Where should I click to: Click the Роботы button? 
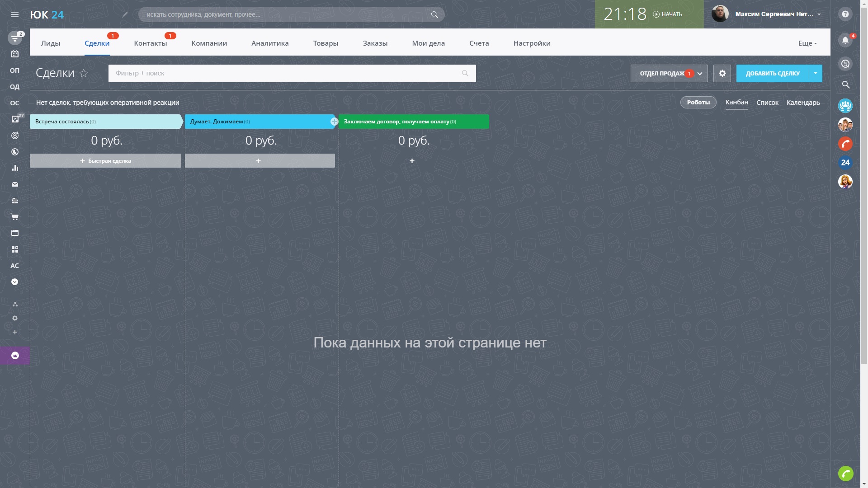(698, 103)
